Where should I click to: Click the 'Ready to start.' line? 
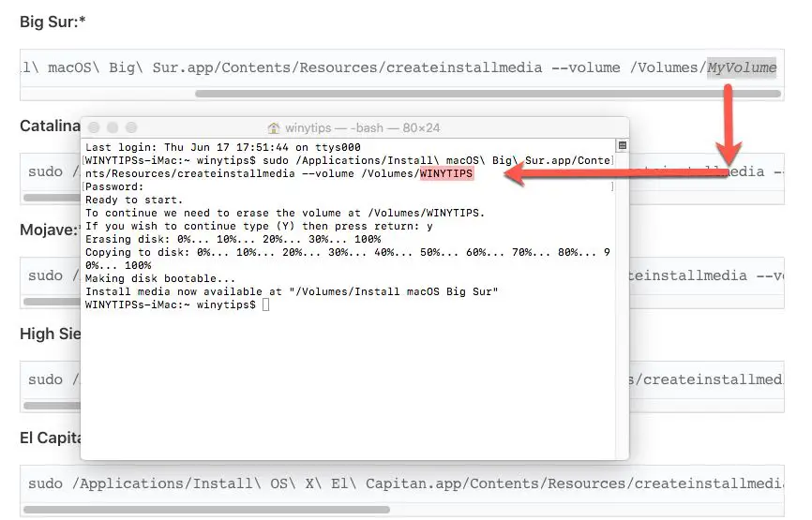134,200
